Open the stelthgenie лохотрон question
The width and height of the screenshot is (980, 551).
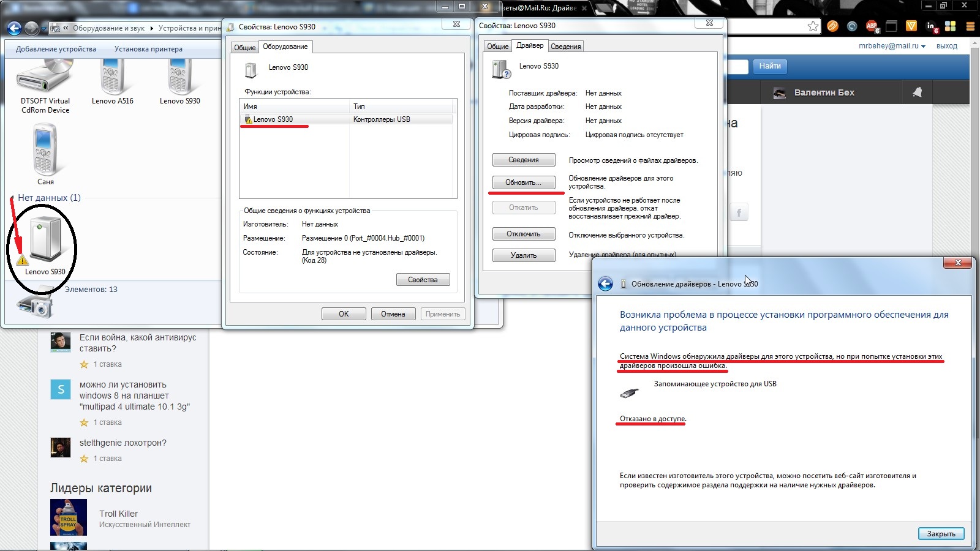(x=123, y=443)
